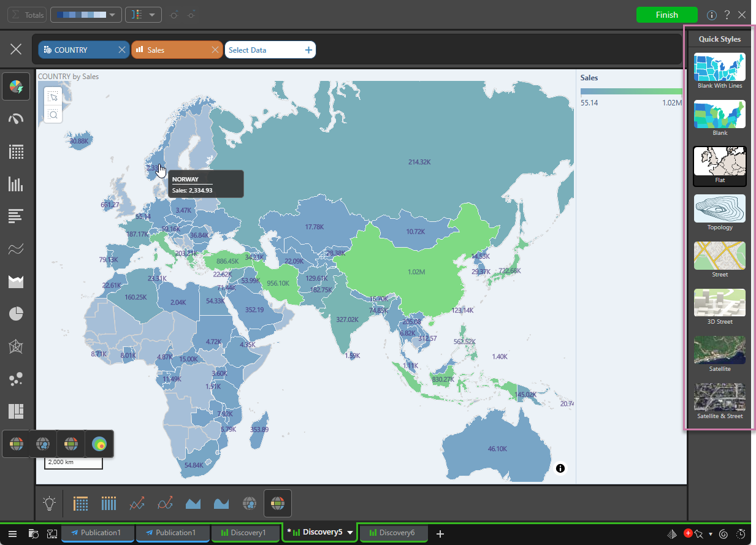Click the map info icon
This screenshot has height=545, width=756.
560,468
